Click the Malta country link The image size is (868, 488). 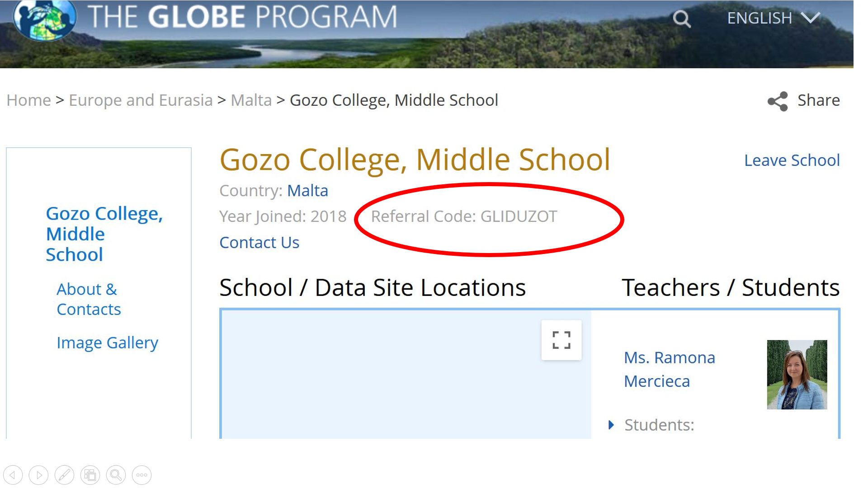(307, 191)
